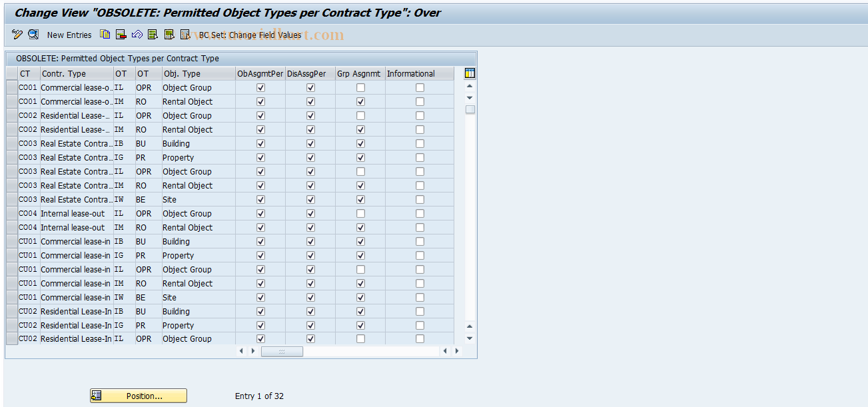
Task: Click the DisAssgPer column header
Action: pyautogui.click(x=310, y=74)
